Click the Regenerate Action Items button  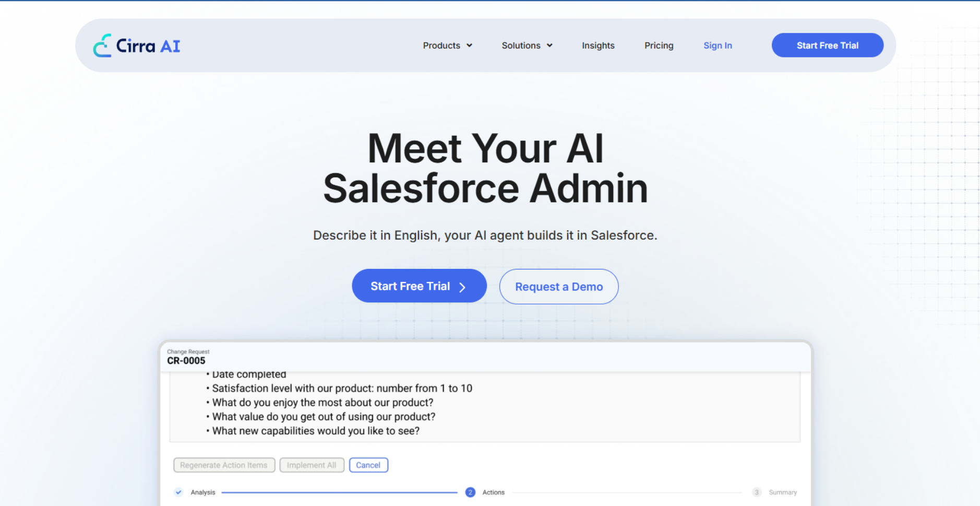pos(224,465)
